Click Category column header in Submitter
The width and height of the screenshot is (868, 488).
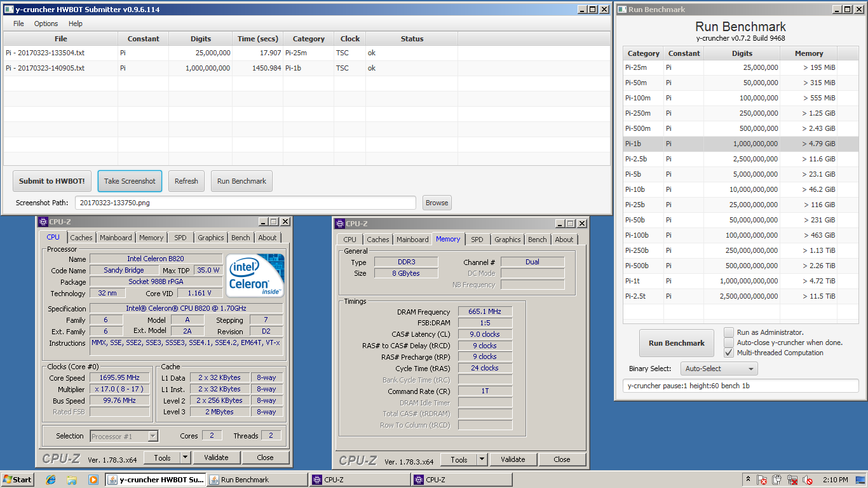[309, 39]
